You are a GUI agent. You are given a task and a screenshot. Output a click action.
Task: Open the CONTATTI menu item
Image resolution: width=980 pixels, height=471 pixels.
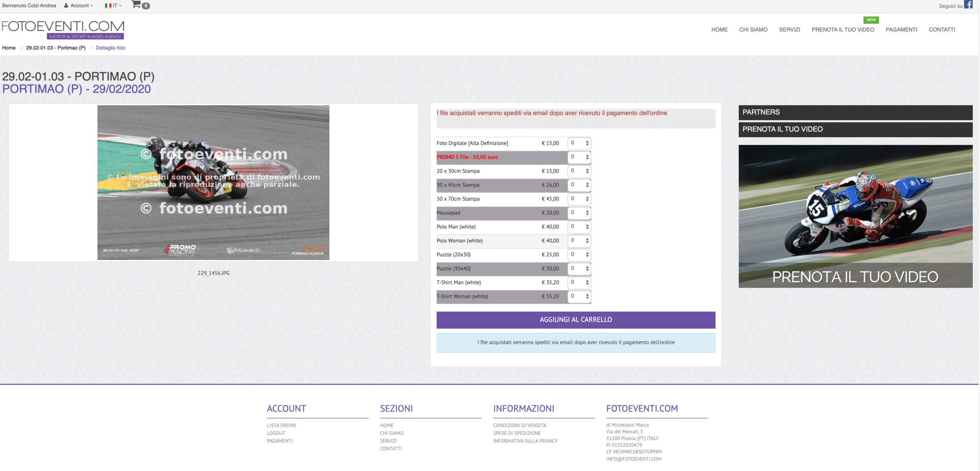[942, 29]
